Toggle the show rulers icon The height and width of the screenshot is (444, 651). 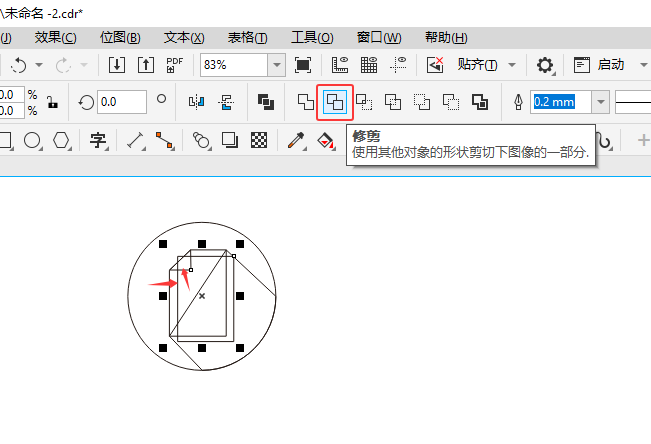[340, 65]
